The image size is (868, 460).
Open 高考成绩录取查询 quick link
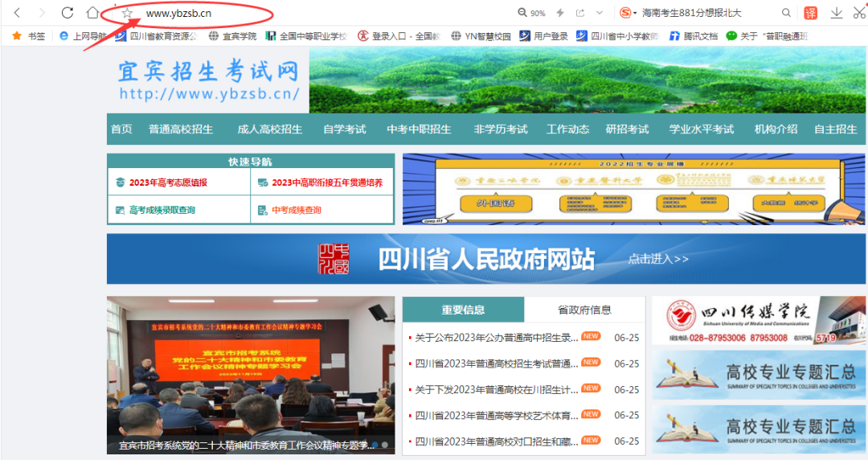tap(162, 210)
